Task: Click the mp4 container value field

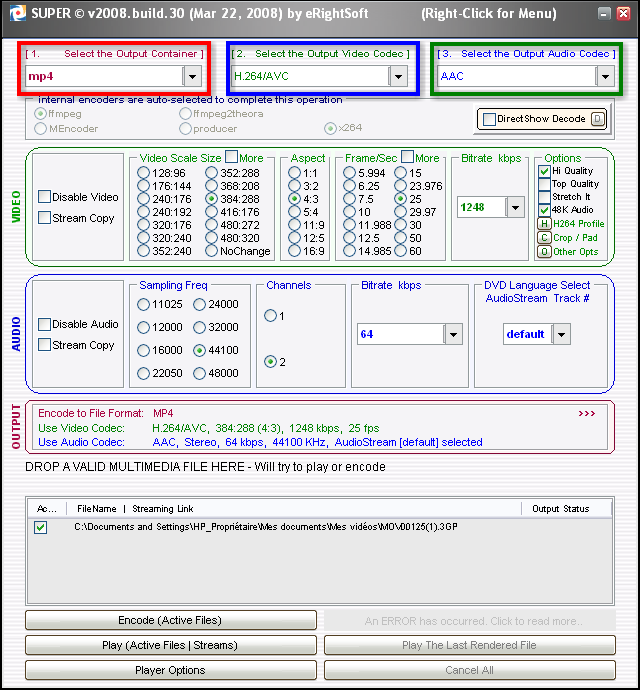Action: [104, 76]
